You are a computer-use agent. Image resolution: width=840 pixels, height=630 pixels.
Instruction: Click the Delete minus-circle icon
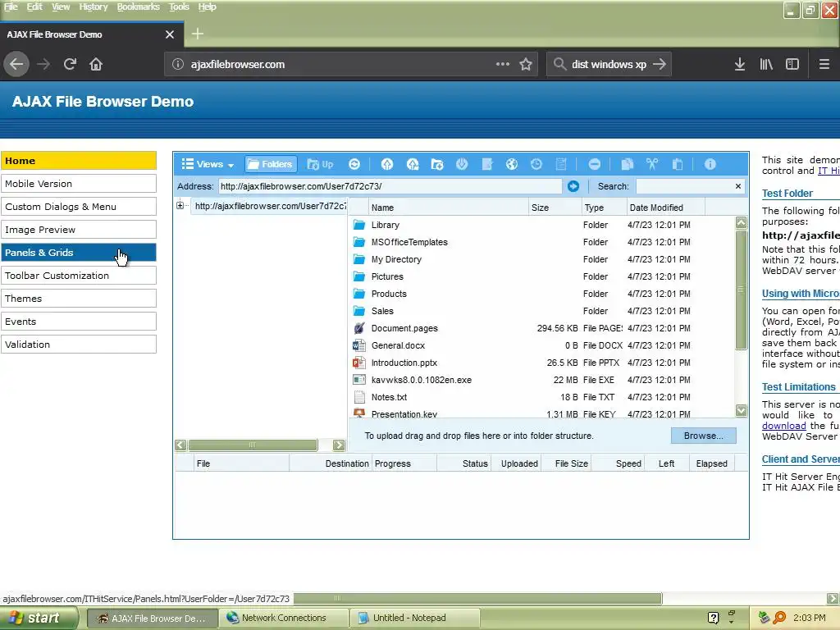594,164
